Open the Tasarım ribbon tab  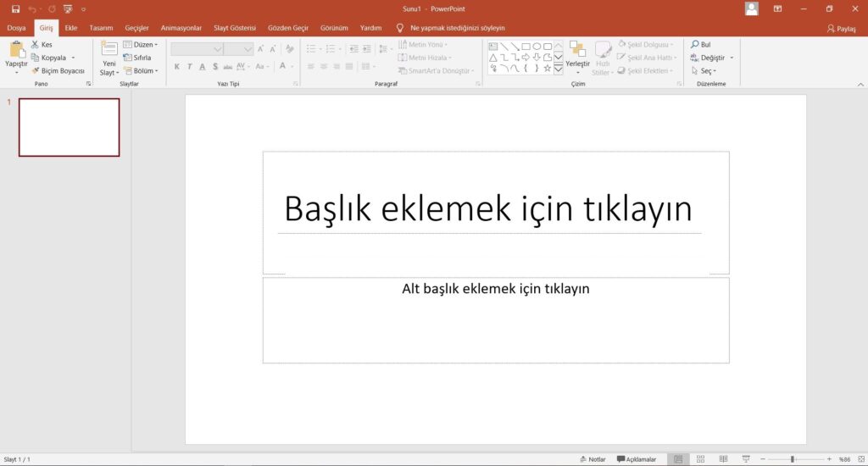coord(101,28)
